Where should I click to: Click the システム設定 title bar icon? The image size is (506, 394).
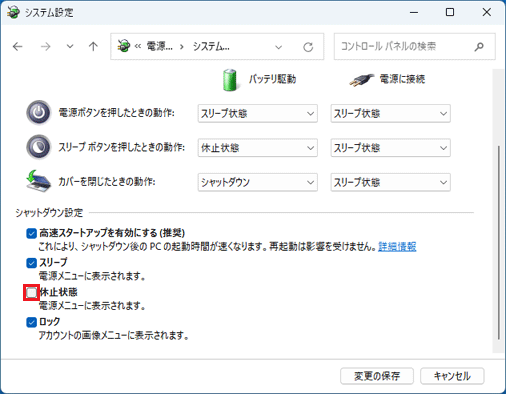click(13, 12)
